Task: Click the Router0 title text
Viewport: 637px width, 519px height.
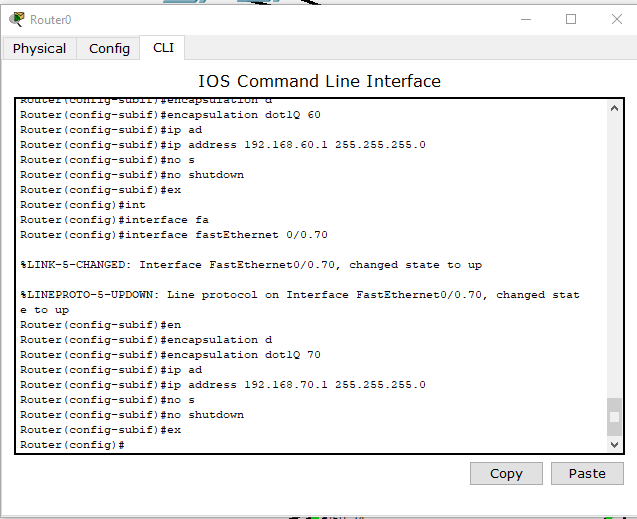Action: pyautogui.click(x=51, y=19)
